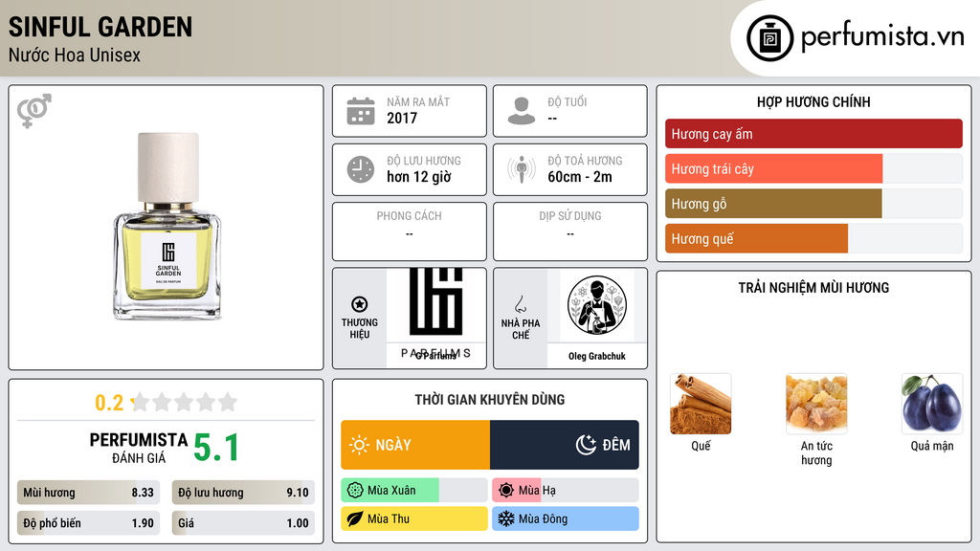Click the autumn leaf icon
This screenshot has height=551, width=980.
pos(355,518)
